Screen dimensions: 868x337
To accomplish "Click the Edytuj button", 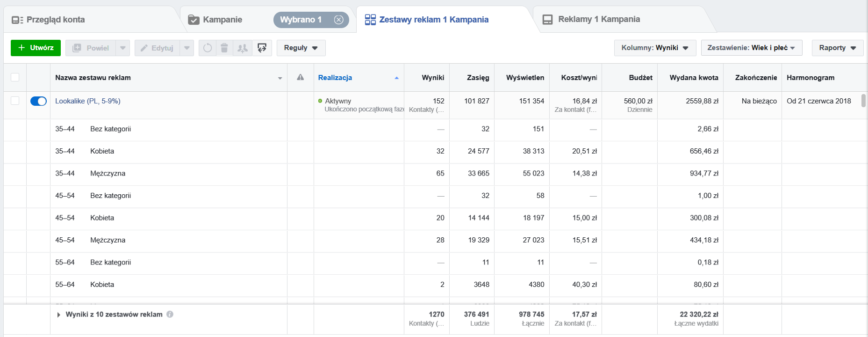I will tap(158, 48).
